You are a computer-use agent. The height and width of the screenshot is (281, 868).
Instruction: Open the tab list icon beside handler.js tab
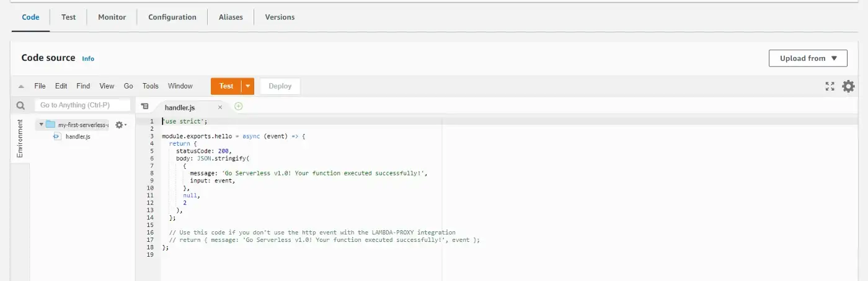pyautogui.click(x=144, y=107)
